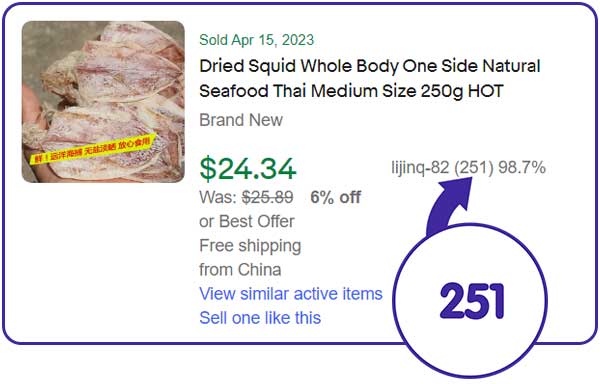This screenshot has height=384, width=600.
Task: Click the Free shipping text
Action: pos(250,246)
